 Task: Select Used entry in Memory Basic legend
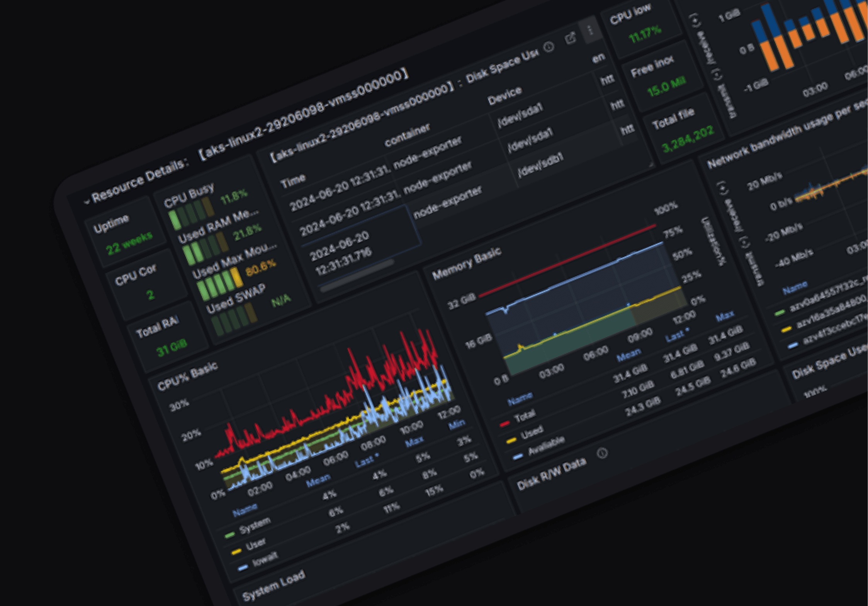click(532, 432)
